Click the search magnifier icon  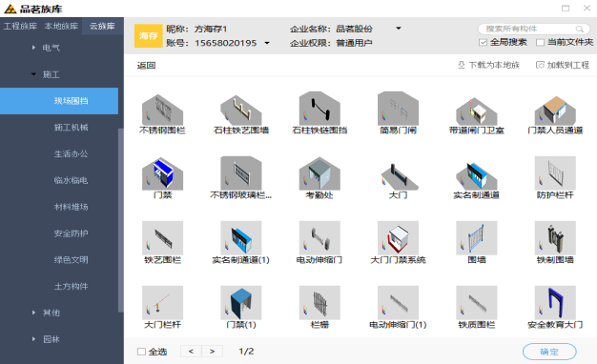(579, 29)
